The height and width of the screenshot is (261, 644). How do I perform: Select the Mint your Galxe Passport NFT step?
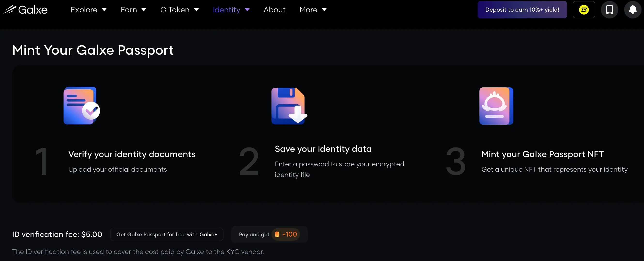coord(542,154)
